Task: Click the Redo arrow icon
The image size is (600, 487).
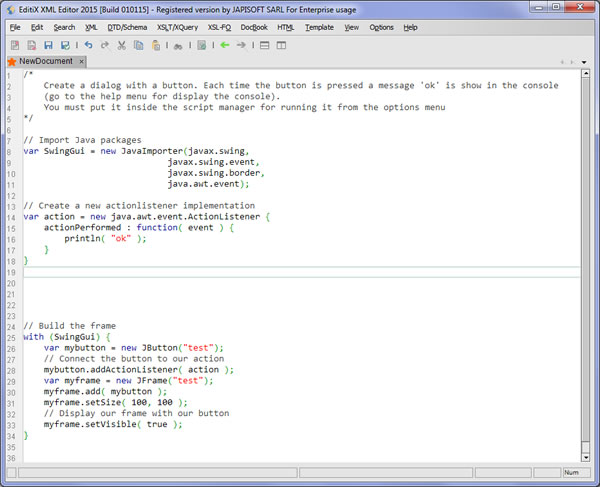Action: (x=104, y=45)
